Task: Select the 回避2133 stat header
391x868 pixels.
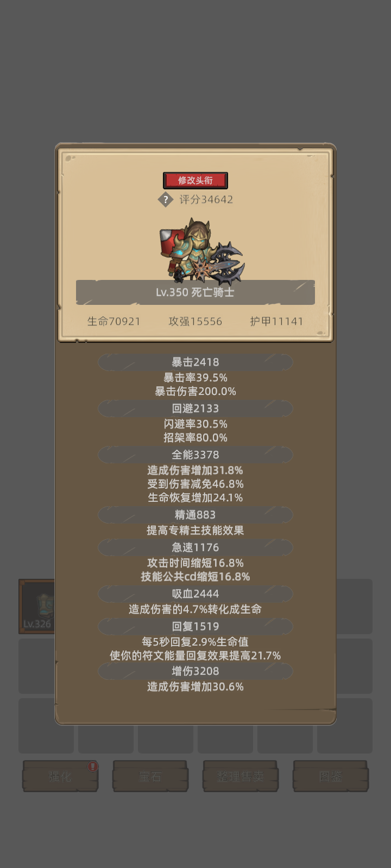Action: tap(195, 409)
